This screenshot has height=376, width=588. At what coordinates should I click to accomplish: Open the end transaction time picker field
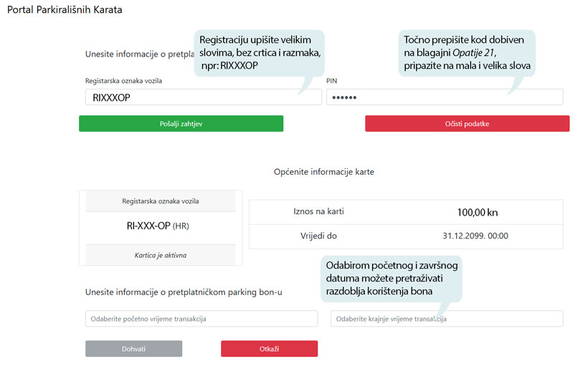coord(447,319)
